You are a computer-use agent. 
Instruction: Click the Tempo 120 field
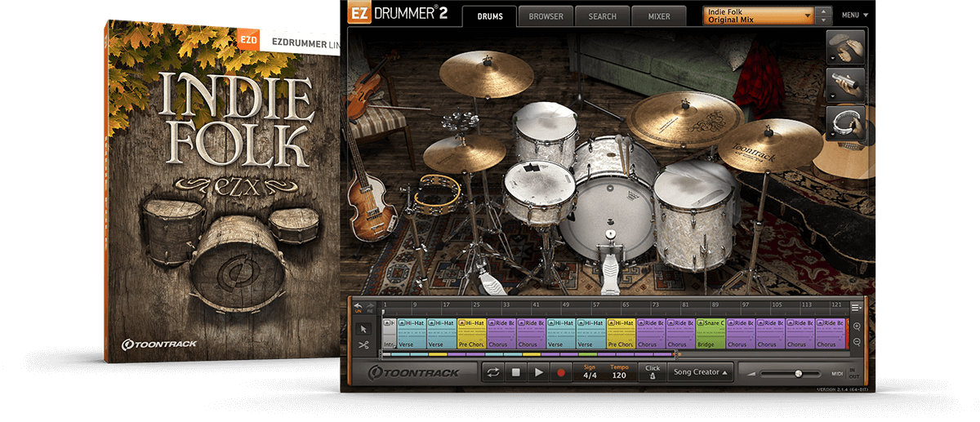tap(619, 372)
